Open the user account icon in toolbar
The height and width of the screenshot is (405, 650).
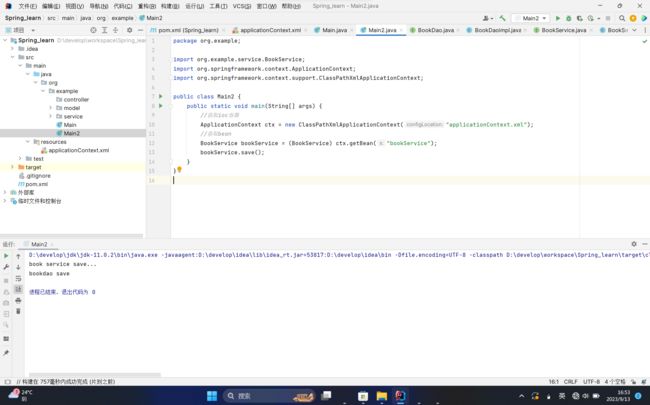(x=486, y=18)
